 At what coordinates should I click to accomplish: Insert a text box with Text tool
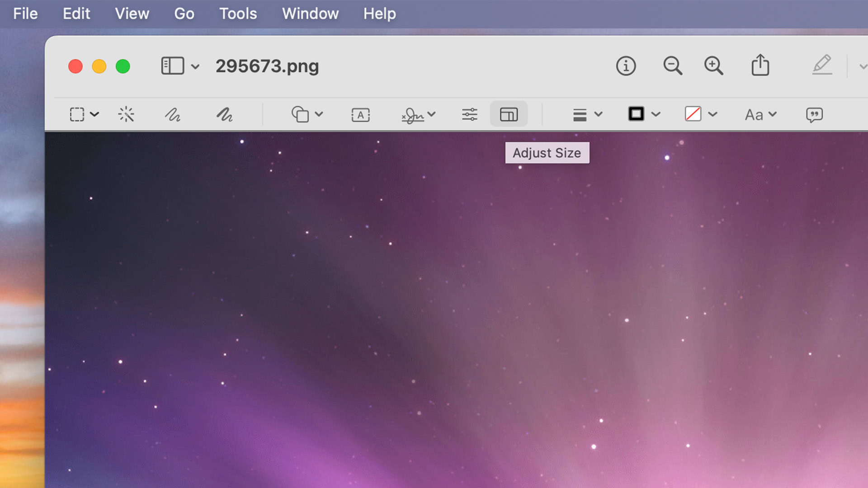pyautogui.click(x=360, y=115)
